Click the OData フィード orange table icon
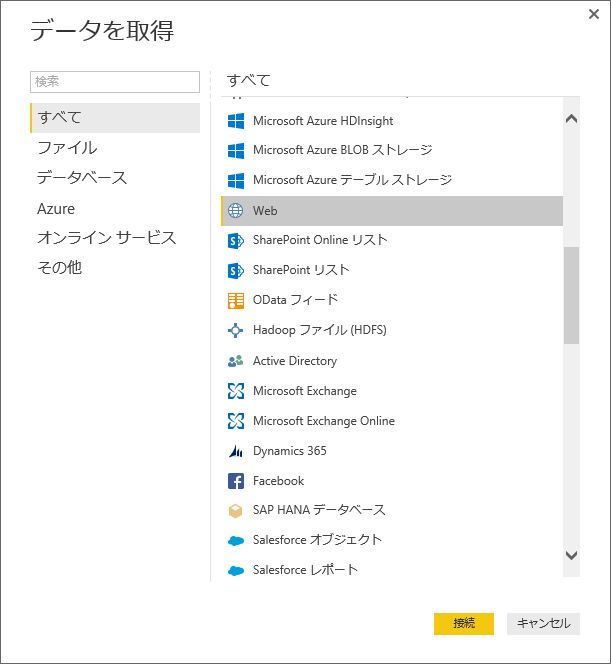This screenshot has height=664, width=611. (x=236, y=301)
